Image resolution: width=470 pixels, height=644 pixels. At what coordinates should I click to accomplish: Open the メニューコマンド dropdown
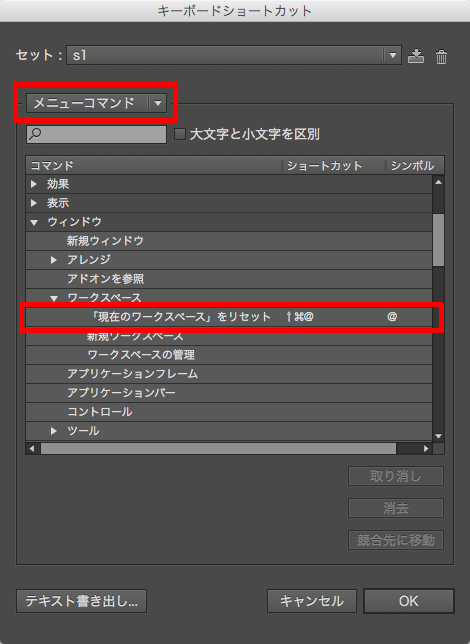click(x=97, y=103)
